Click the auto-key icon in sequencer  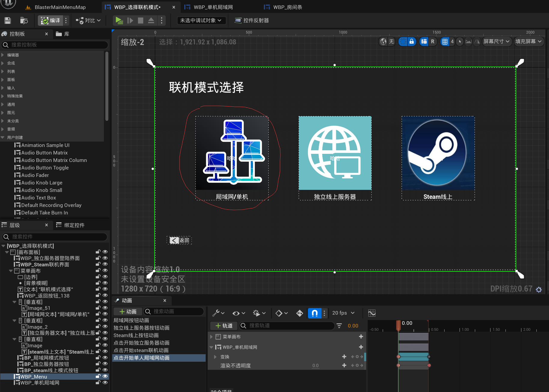click(x=300, y=313)
